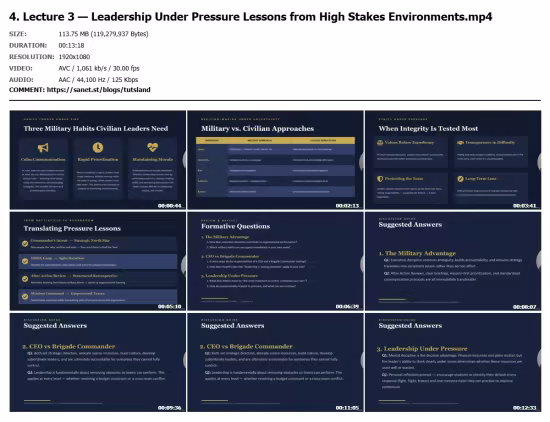Viewport: 550px width, 422px height.
Task: Click the 00:03:41 timestamp
Action: coord(524,206)
